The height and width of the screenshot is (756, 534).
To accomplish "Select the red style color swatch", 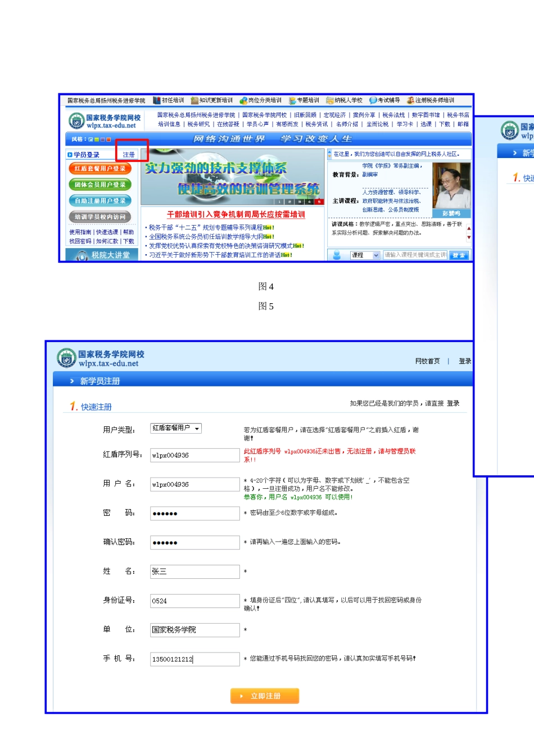I will 108,139.
